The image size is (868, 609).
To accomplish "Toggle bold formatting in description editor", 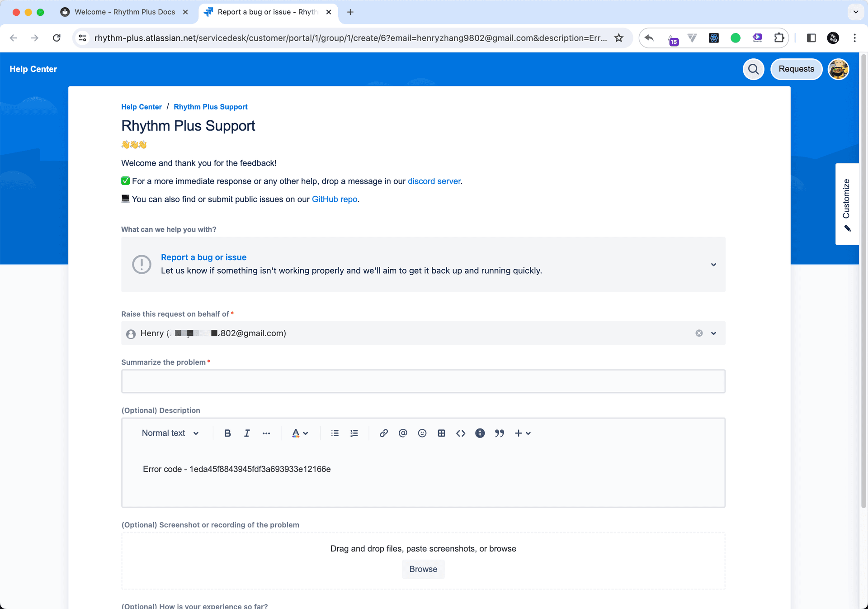I will (x=227, y=433).
